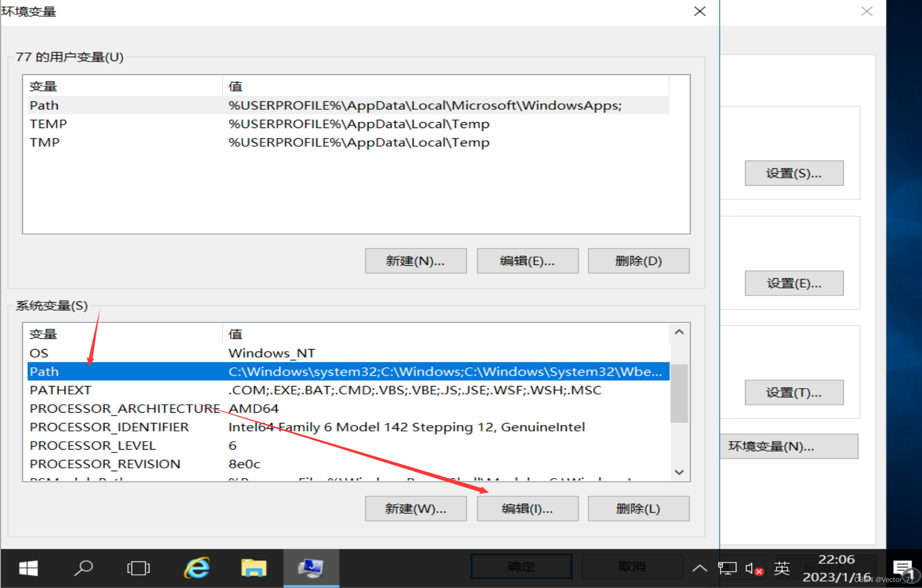Select user variable TMP row
Image resolution: width=922 pixels, height=588 pixels.
pos(348,142)
